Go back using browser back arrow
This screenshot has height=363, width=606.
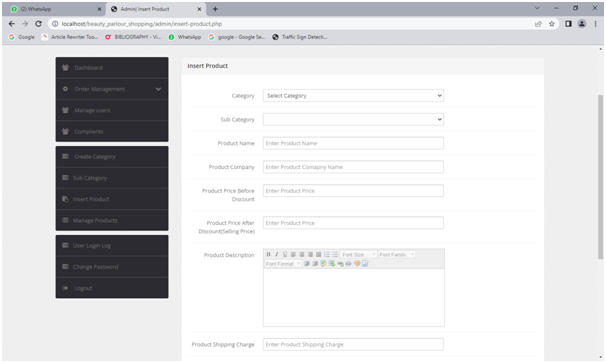click(12, 24)
